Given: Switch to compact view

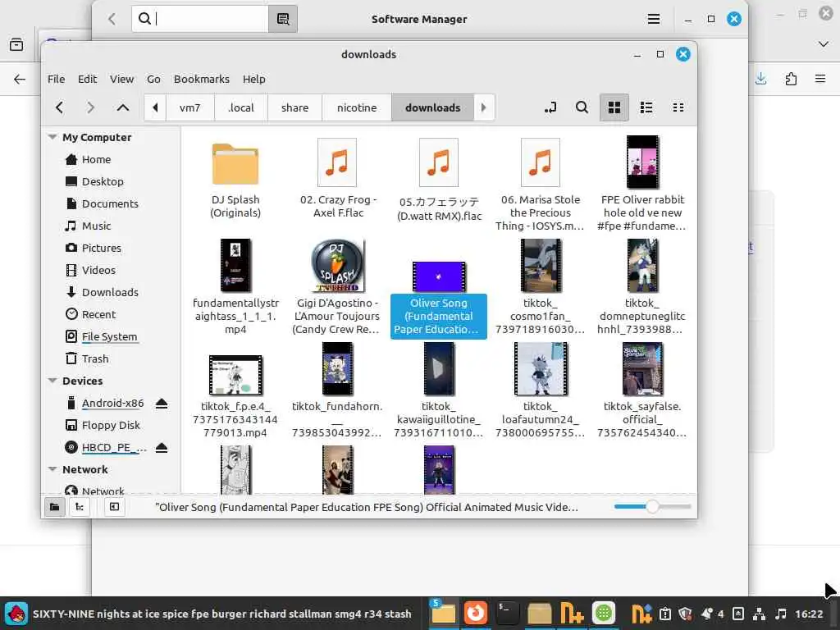Looking at the screenshot, I should point(678,107).
